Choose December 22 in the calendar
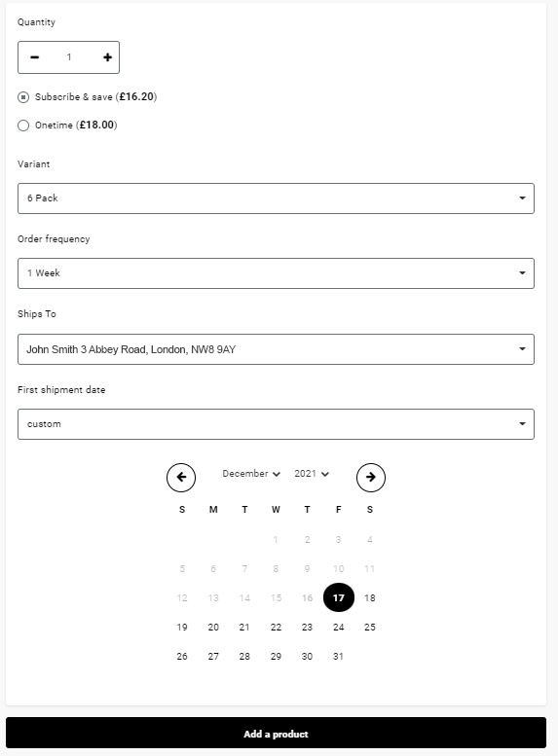The height and width of the screenshot is (756, 558). click(276, 628)
